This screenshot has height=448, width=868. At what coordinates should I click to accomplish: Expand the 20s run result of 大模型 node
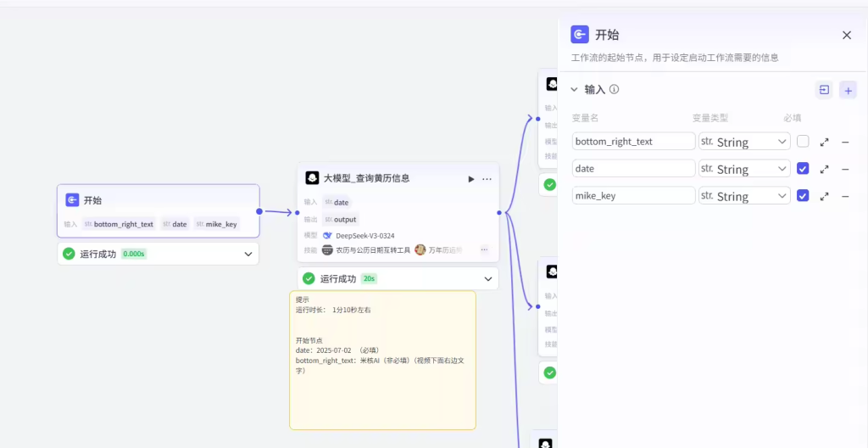coord(488,278)
